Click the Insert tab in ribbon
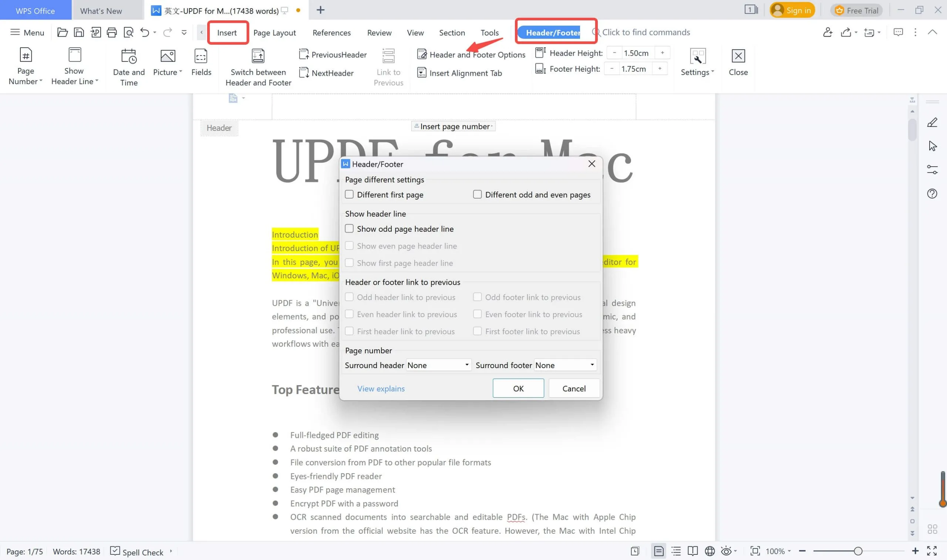 click(x=227, y=32)
